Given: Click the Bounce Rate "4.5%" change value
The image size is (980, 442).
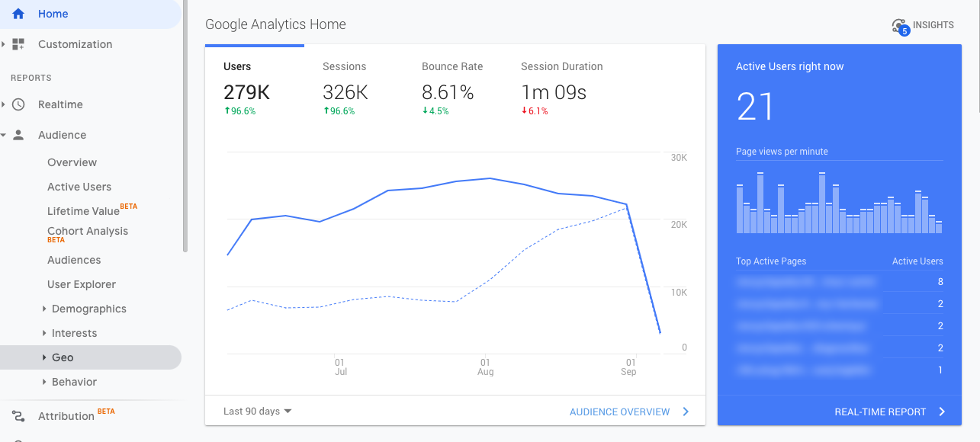Looking at the screenshot, I should [x=439, y=111].
